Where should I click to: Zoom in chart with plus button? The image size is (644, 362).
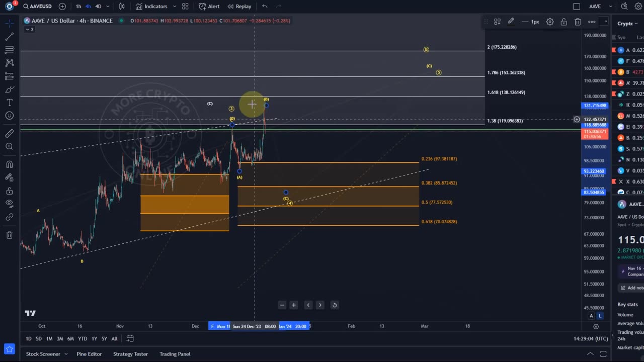(x=294, y=305)
